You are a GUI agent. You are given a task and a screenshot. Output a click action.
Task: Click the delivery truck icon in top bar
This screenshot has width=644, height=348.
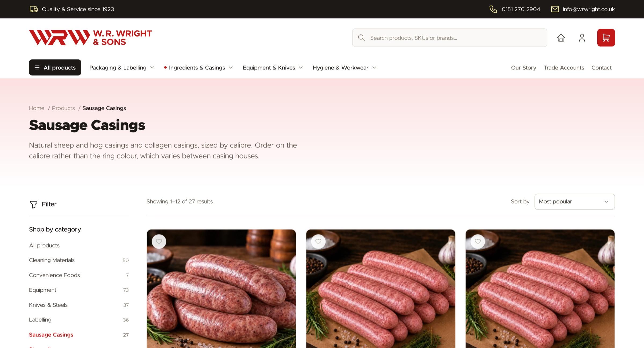click(34, 9)
